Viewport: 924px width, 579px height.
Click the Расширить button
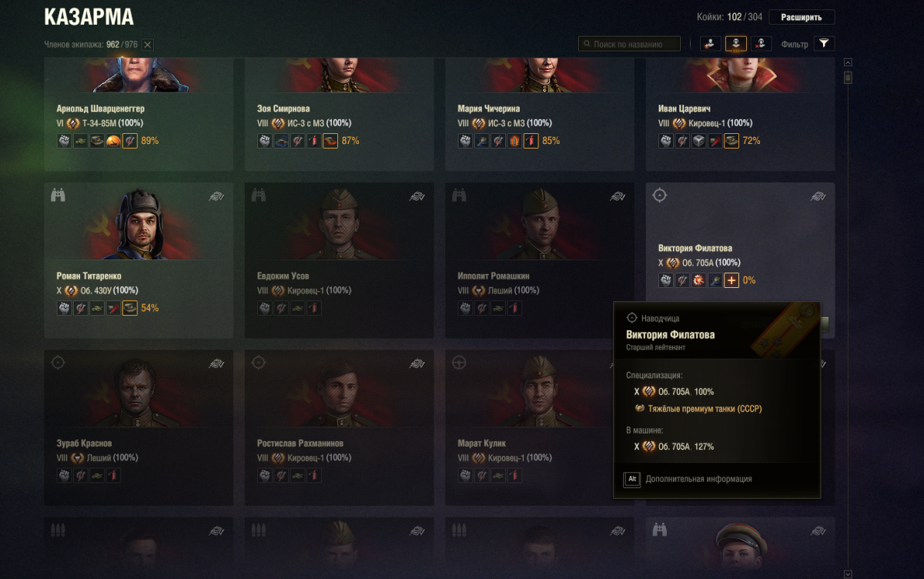point(801,17)
